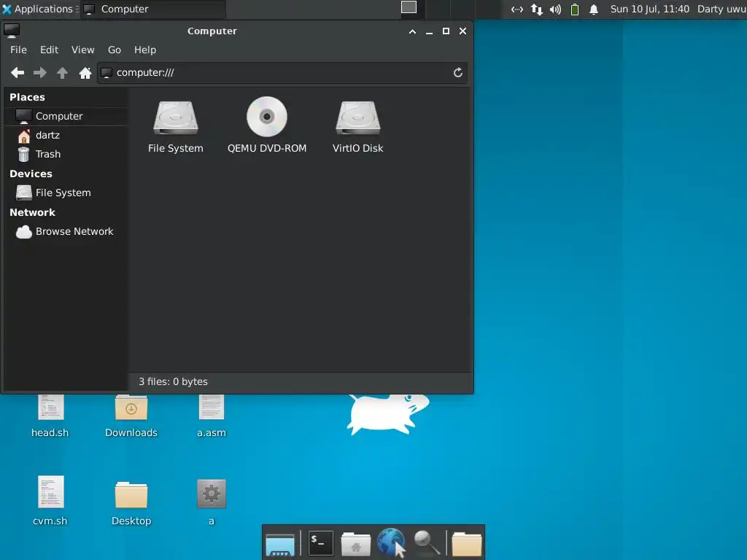Open dartz home folder in sidebar
This screenshot has height=560, width=747.
pos(66,135)
